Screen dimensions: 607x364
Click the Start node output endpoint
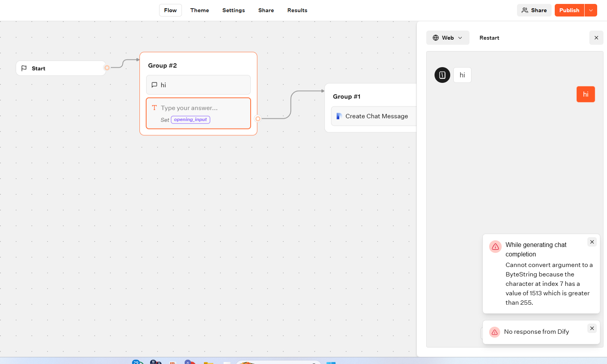[107, 68]
